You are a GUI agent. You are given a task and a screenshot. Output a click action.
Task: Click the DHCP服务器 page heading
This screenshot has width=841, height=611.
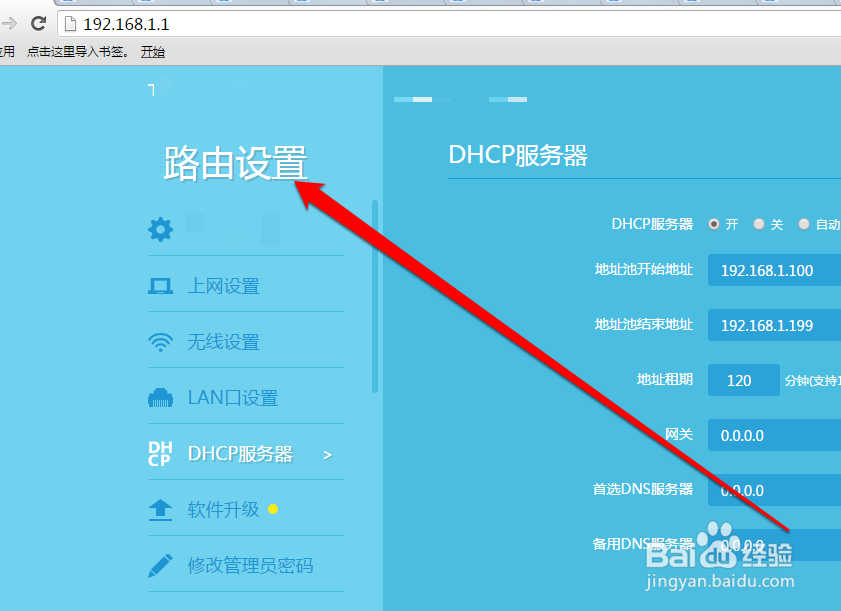518,155
